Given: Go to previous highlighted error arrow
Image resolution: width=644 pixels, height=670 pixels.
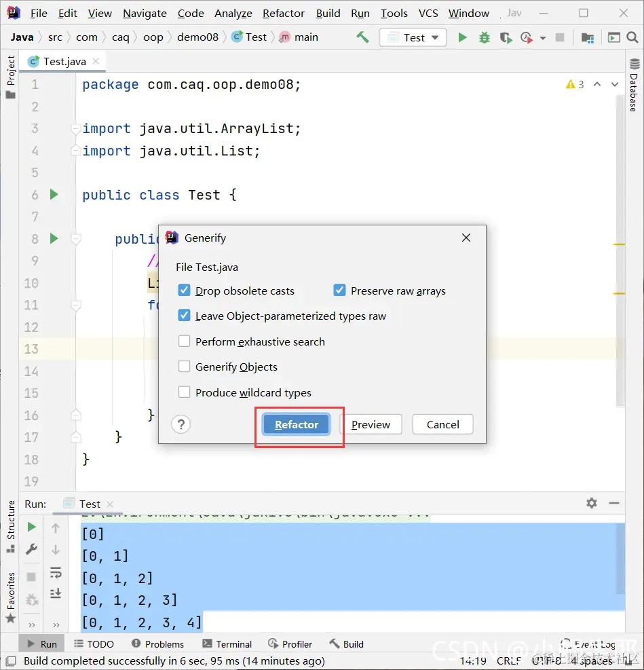Looking at the screenshot, I should 597,84.
